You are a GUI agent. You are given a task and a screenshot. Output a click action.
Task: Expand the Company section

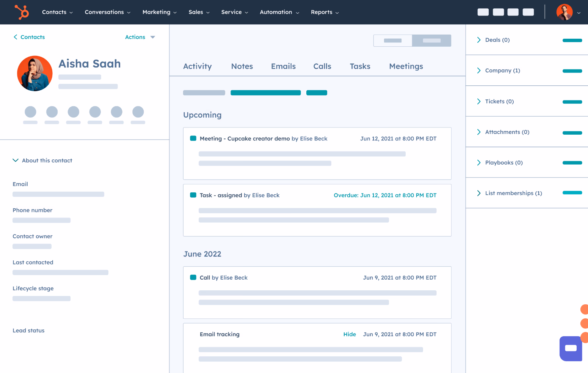point(479,70)
